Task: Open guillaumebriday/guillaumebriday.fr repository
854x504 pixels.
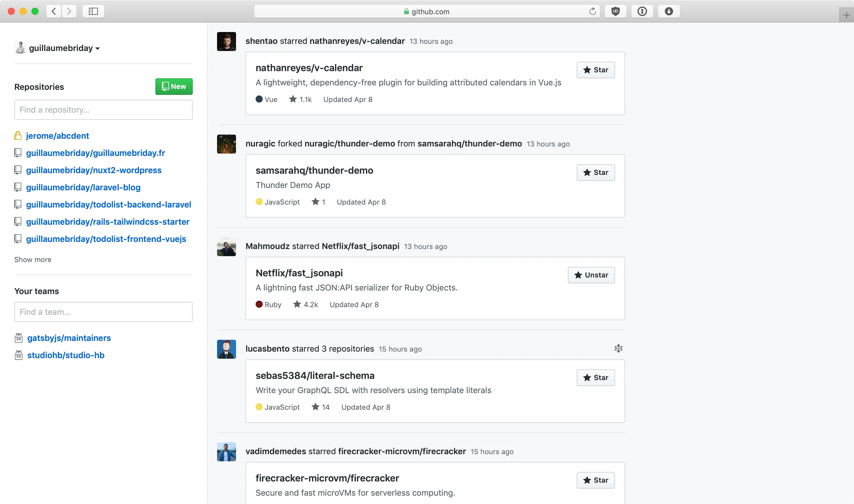Action: click(x=95, y=153)
